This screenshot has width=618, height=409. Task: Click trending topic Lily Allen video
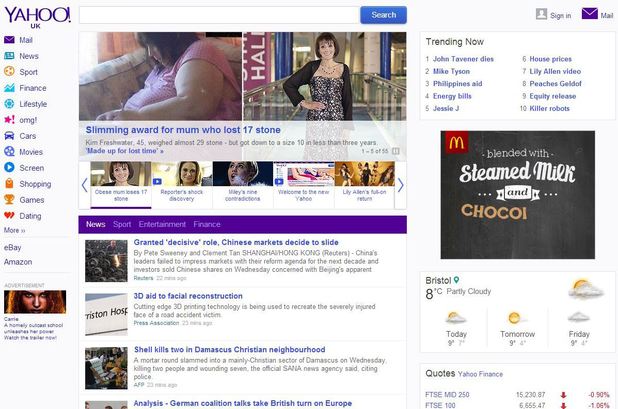click(x=555, y=71)
